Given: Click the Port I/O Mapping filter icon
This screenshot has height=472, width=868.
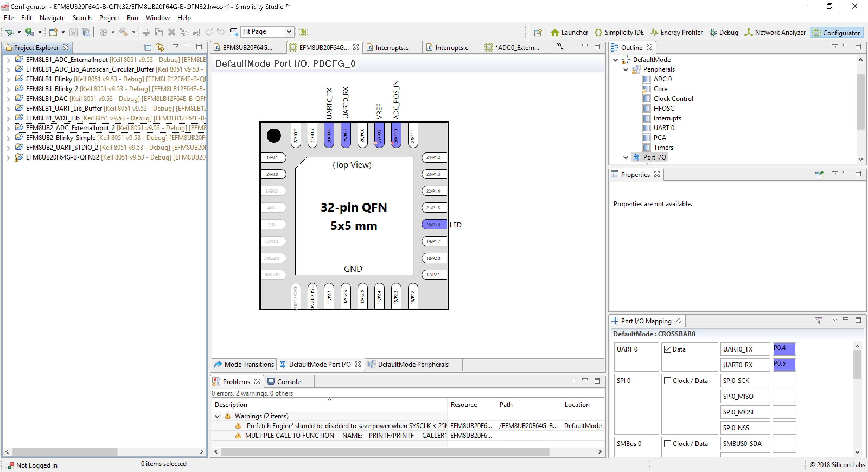Looking at the screenshot, I should point(819,321).
